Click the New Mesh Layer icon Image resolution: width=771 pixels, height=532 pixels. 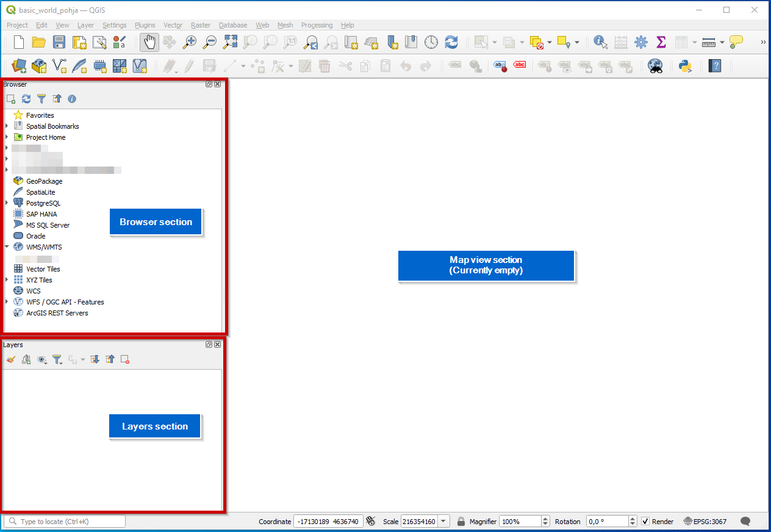point(140,66)
